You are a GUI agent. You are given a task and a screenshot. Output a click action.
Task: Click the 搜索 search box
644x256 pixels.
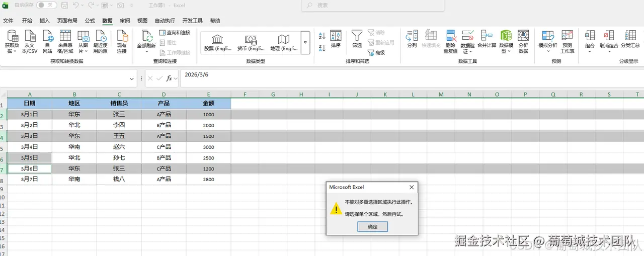[x=373, y=6]
